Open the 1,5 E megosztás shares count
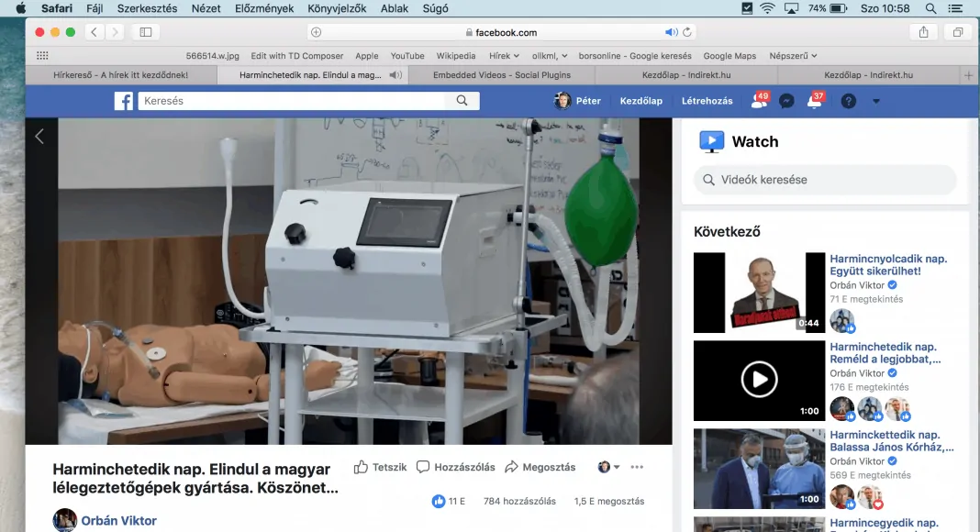The height and width of the screenshot is (532, 980). click(x=609, y=501)
